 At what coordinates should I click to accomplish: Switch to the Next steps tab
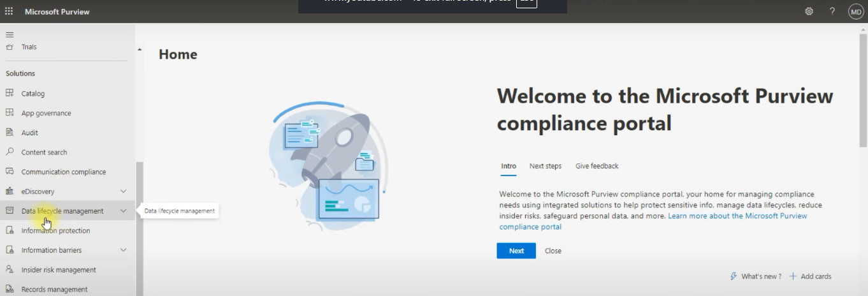545,166
